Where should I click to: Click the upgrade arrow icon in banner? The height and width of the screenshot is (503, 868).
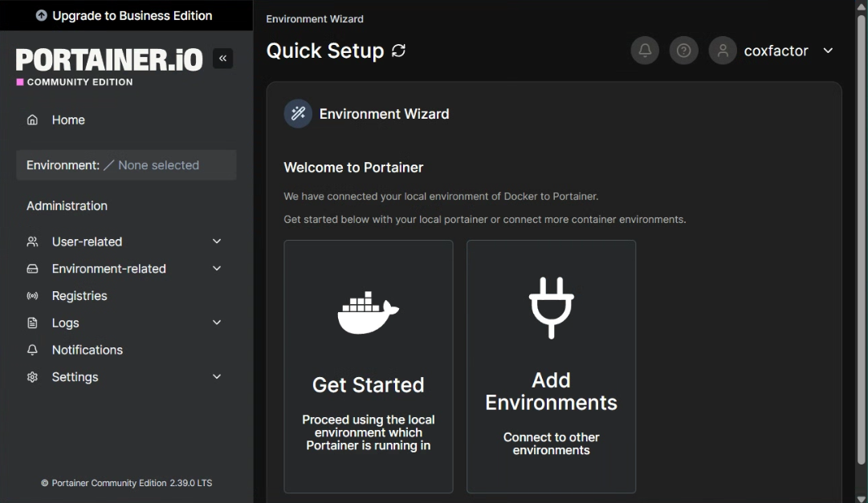(42, 15)
